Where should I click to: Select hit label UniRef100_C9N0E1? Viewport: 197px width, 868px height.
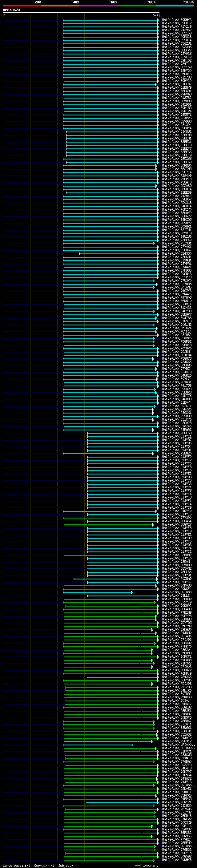point(176,789)
